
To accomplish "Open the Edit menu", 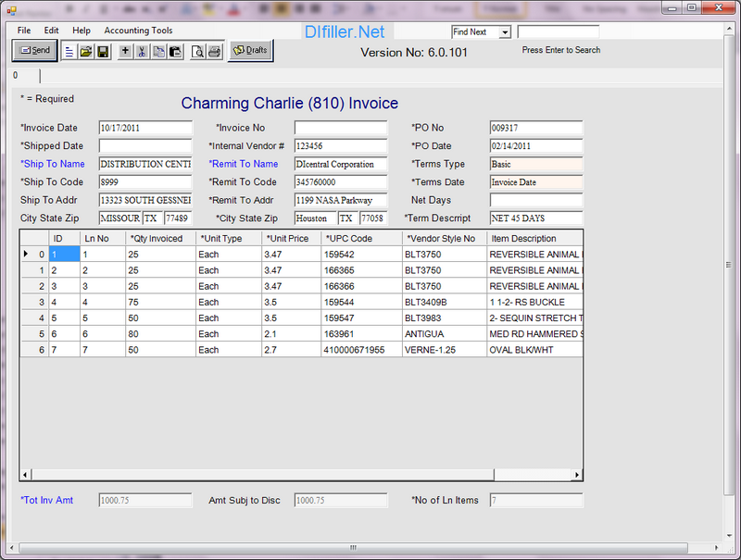I will click(51, 31).
